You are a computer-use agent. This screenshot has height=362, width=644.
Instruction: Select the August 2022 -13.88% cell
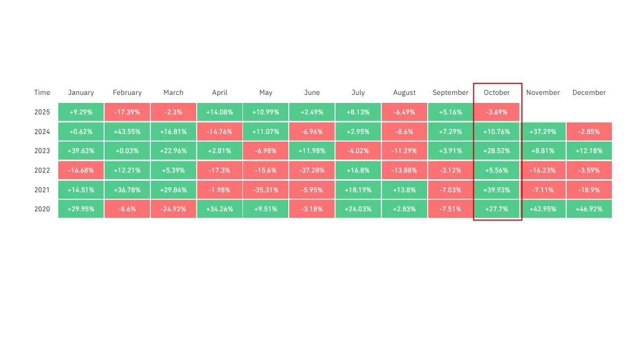[x=404, y=170]
